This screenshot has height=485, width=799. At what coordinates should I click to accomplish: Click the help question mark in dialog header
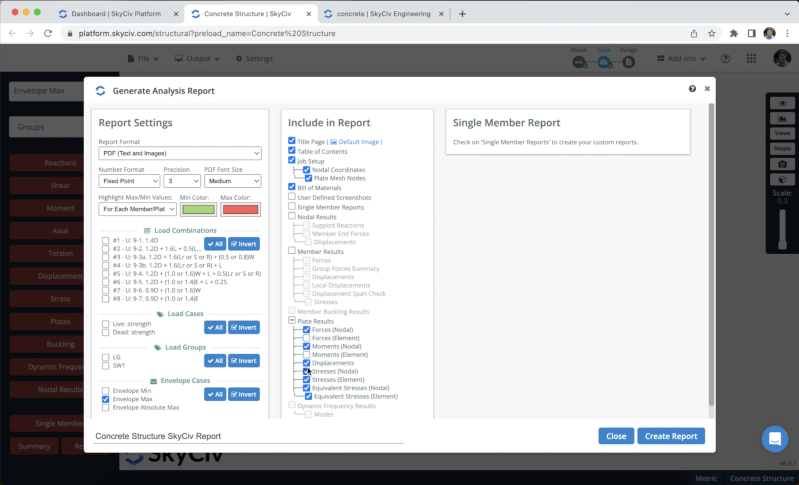[x=692, y=89]
